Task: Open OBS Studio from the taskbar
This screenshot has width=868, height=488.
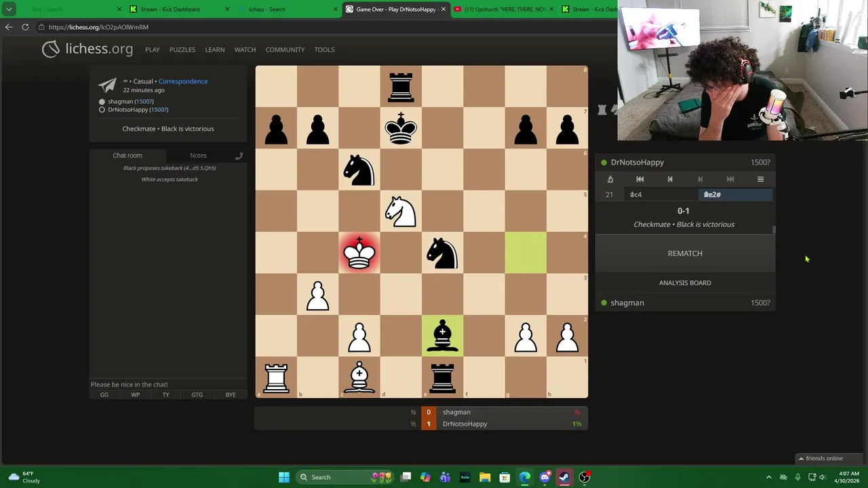Action: pyautogui.click(x=585, y=477)
